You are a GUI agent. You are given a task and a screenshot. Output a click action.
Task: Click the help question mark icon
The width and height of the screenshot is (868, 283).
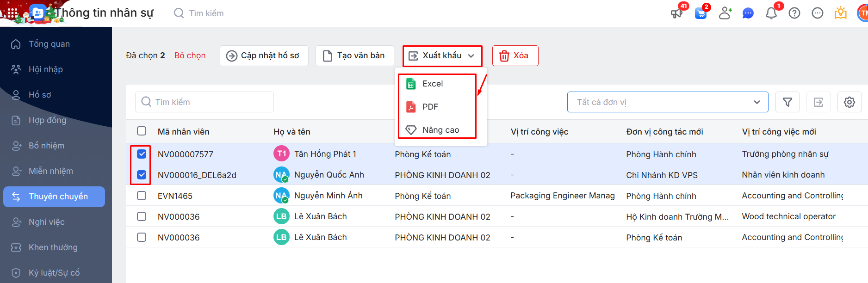point(794,13)
